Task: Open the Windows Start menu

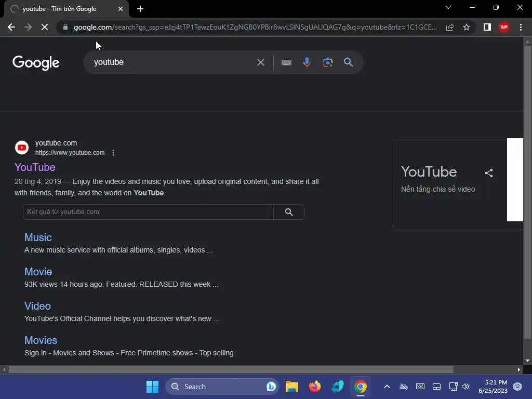Action: point(152,387)
